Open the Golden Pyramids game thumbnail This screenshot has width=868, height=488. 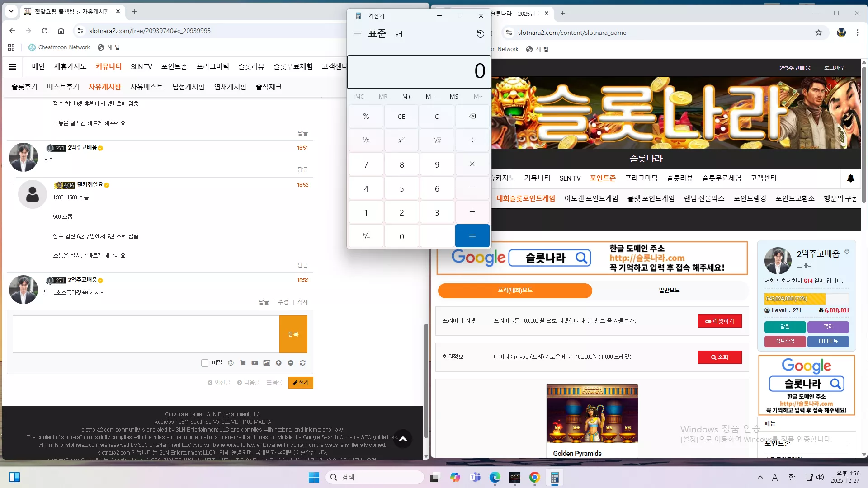(x=592, y=413)
